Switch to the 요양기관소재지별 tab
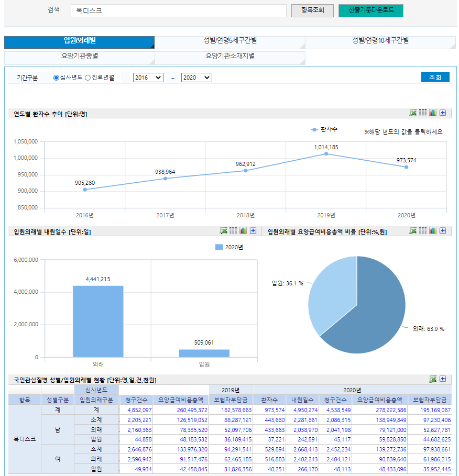This screenshot has width=459, height=476. click(230, 58)
